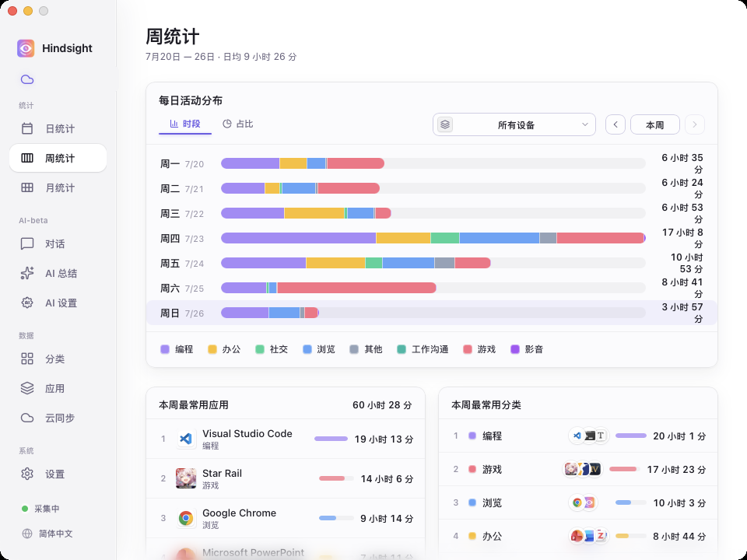This screenshot has height=560, width=747.
Task: Select the 周一 7/20 activity bar
Action: click(303, 164)
